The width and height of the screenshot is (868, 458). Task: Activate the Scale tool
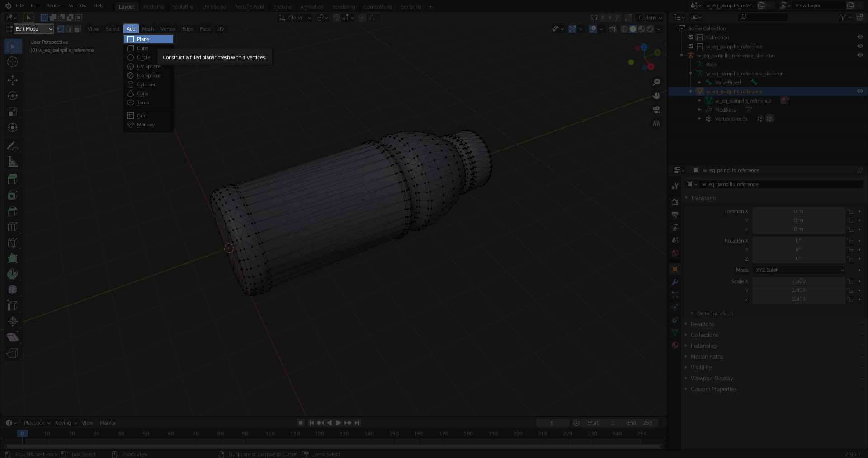[13, 112]
